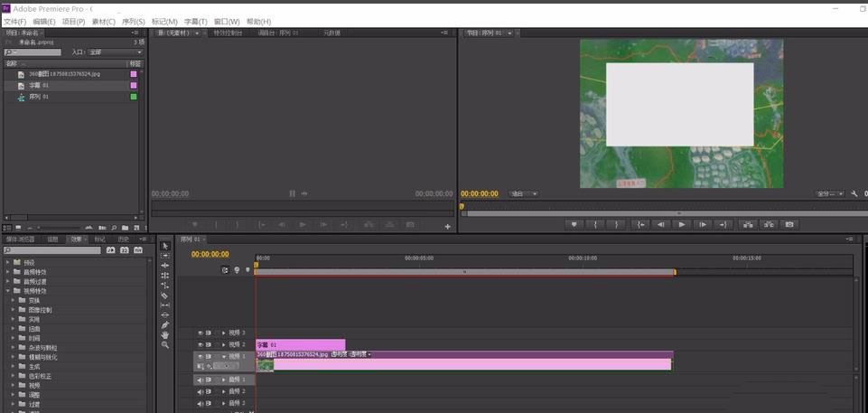Toggle visibility eye of Video 1 track
The height and width of the screenshot is (413, 868).
coord(201,357)
